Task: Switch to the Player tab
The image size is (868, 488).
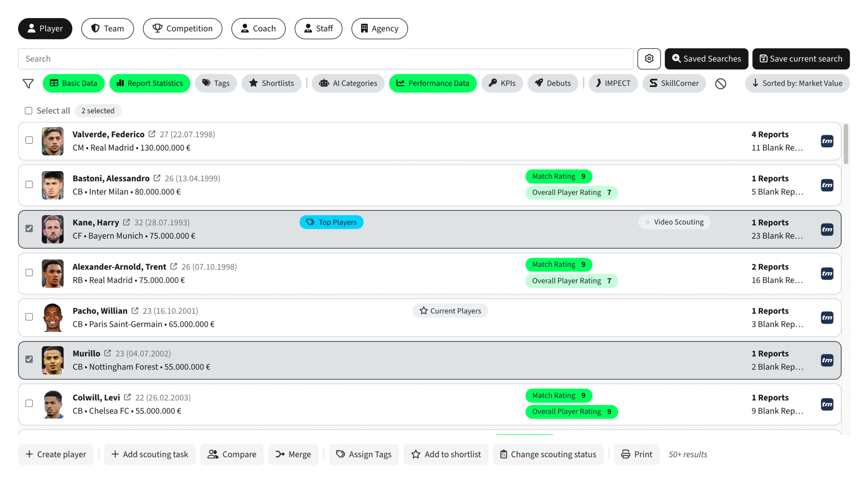Action: point(45,28)
